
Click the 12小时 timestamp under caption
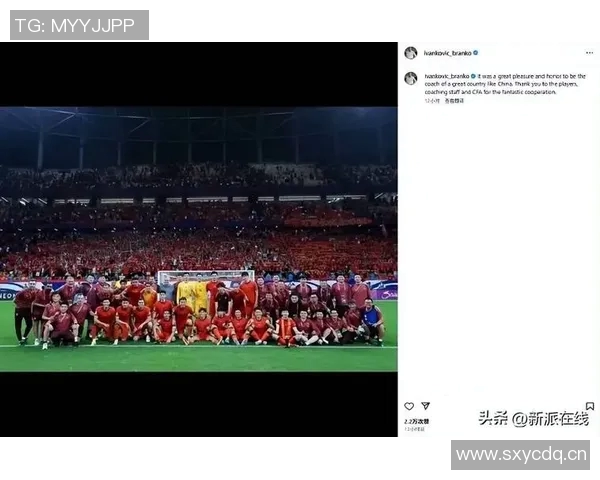click(x=432, y=101)
